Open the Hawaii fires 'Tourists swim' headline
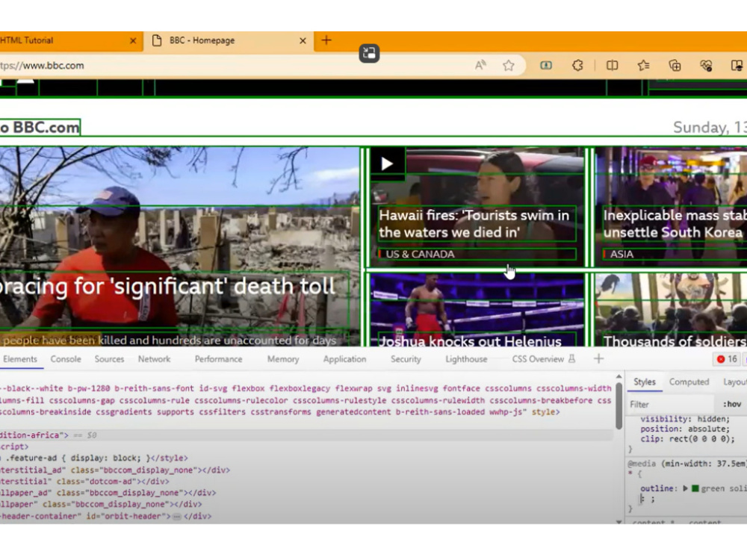Viewport: 747px width, 560px height. coord(477,223)
